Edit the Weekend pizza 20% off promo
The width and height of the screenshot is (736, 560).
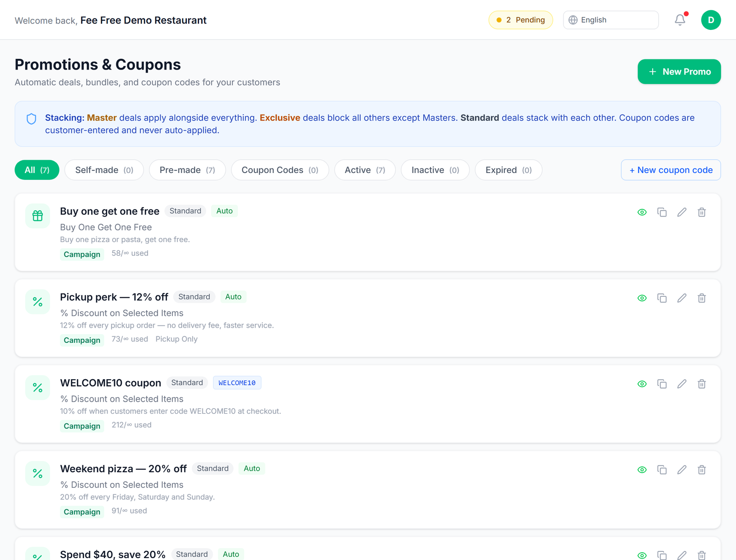[682, 470]
